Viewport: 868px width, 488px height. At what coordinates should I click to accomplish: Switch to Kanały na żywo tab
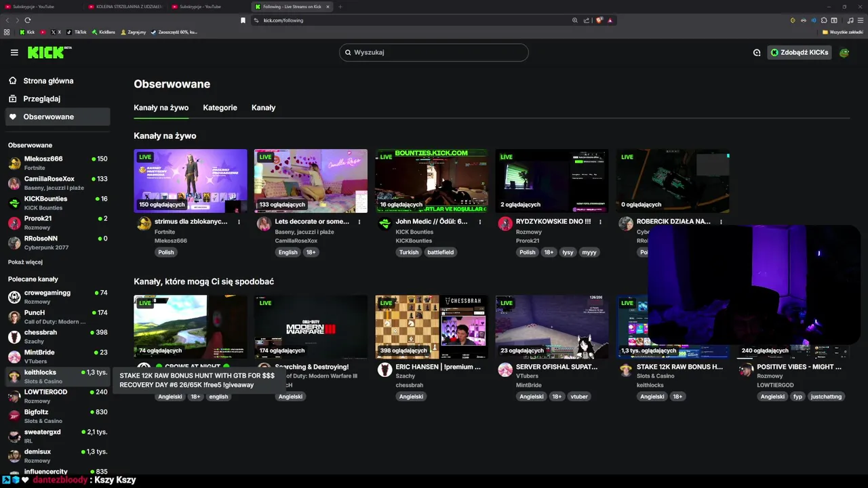(161, 108)
